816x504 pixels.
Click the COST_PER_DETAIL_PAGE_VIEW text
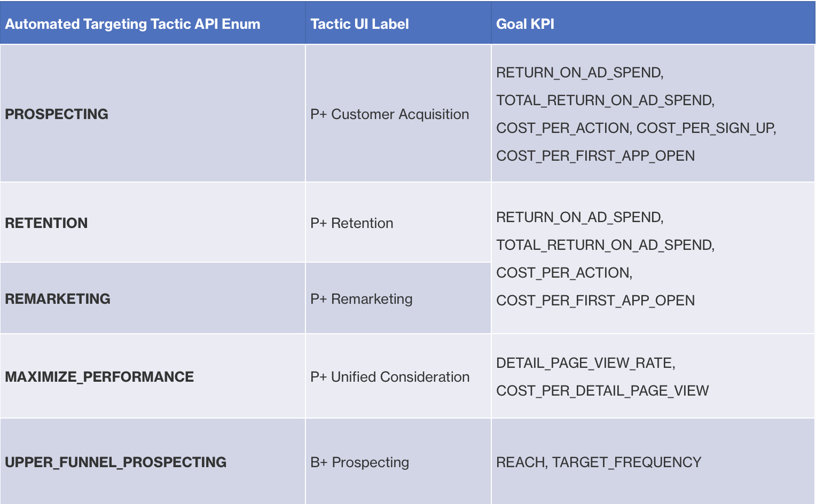(x=602, y=391)
